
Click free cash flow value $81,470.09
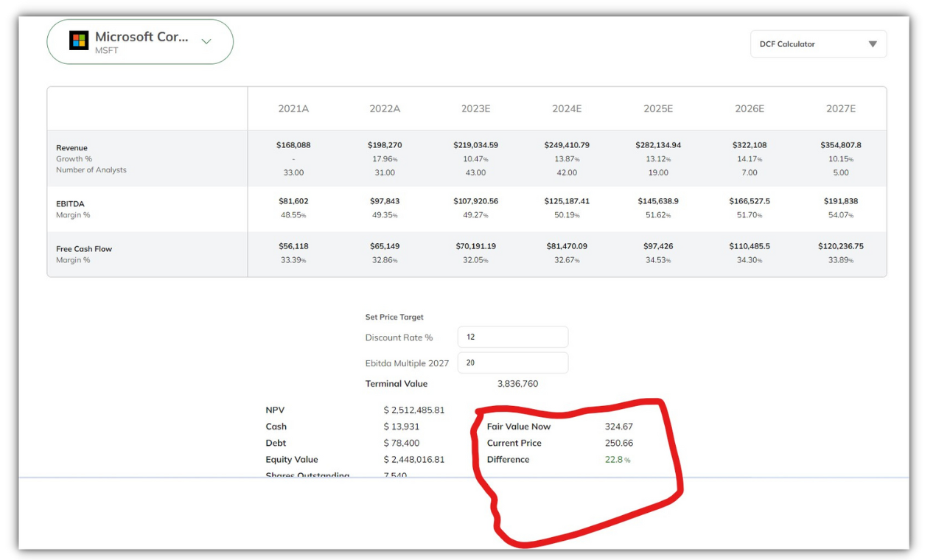[x=567, y=246]
